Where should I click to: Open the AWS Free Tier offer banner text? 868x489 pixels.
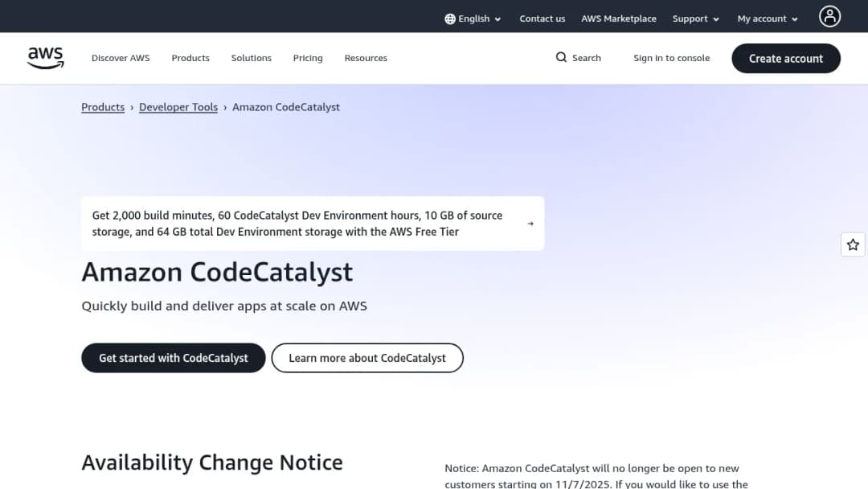coord(297,224)
